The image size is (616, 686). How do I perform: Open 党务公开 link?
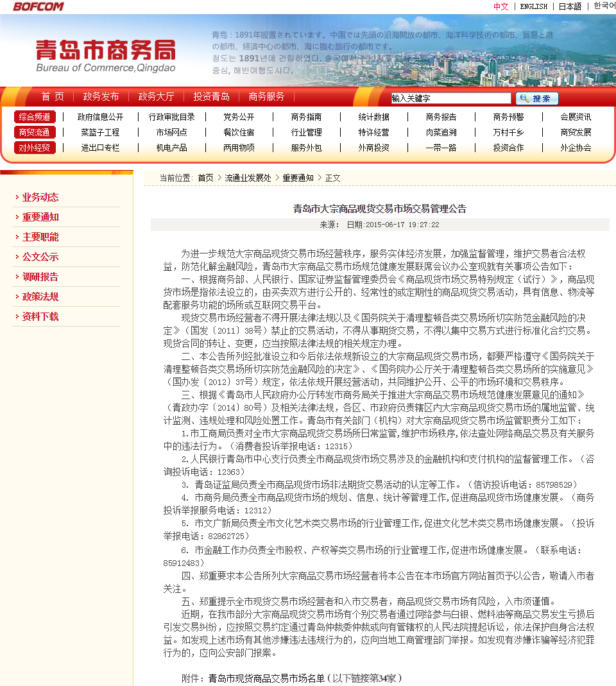(239, 117)
